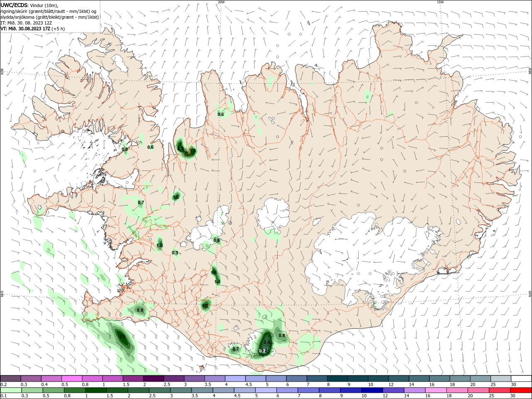This screenshot has height=399, width=532.
Task: Click the 1.0 precipitation value on the map
Action: click(x=160, y=245)
